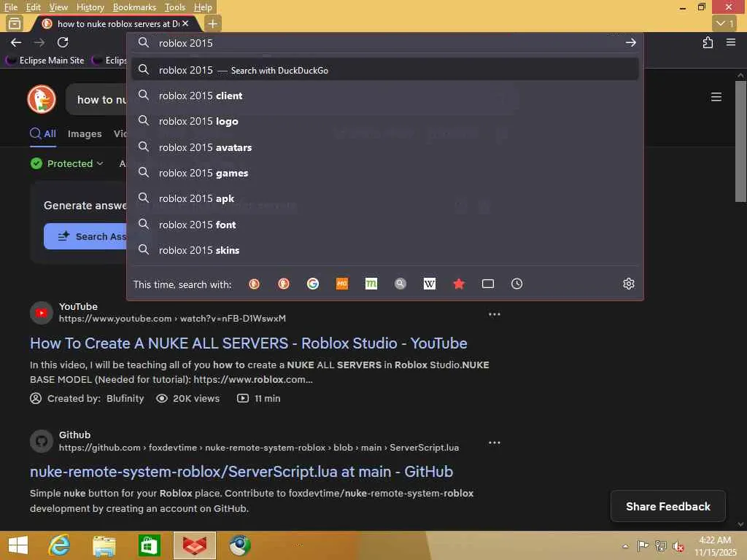The height and width of the screenshot is (560, 747).
Task: Search this time with Google
Action: [x=312, y=284]
